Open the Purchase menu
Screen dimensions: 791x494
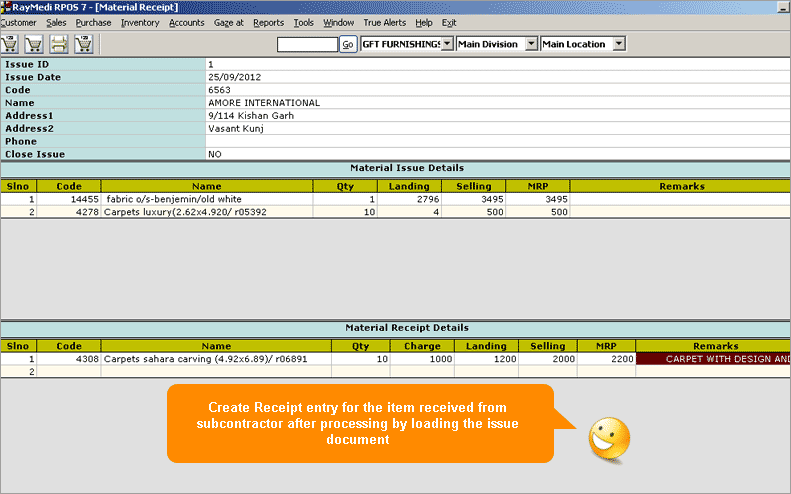[x=94, y=22]
